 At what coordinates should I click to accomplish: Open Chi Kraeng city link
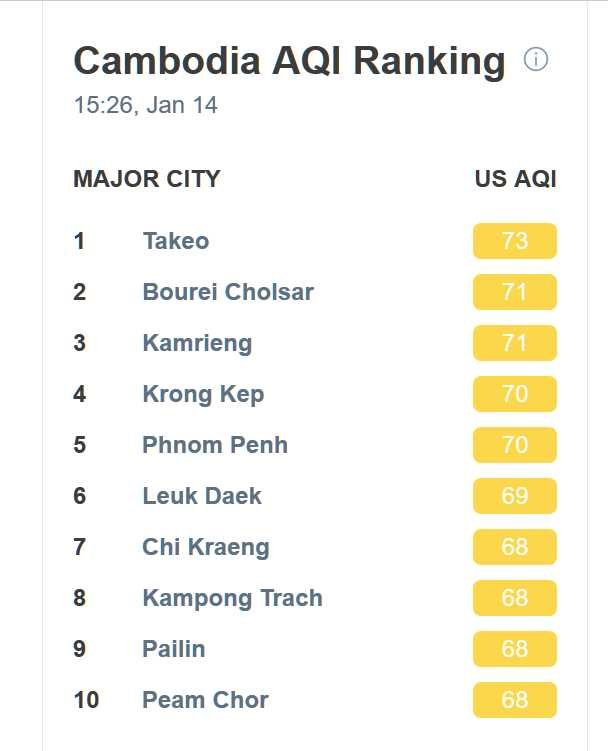pyautogui.click(x=206, y=547)
